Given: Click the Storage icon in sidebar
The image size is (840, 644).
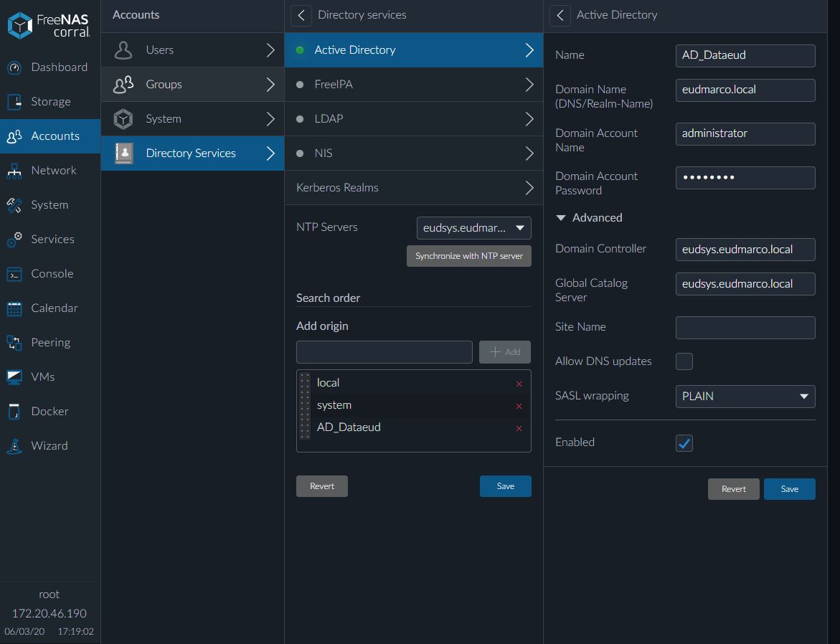Looking at the screenshot, I should (14, 102).
